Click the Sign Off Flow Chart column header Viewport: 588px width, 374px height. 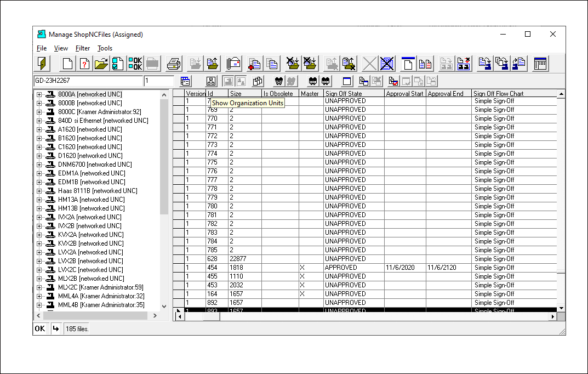tap(514, 93)
